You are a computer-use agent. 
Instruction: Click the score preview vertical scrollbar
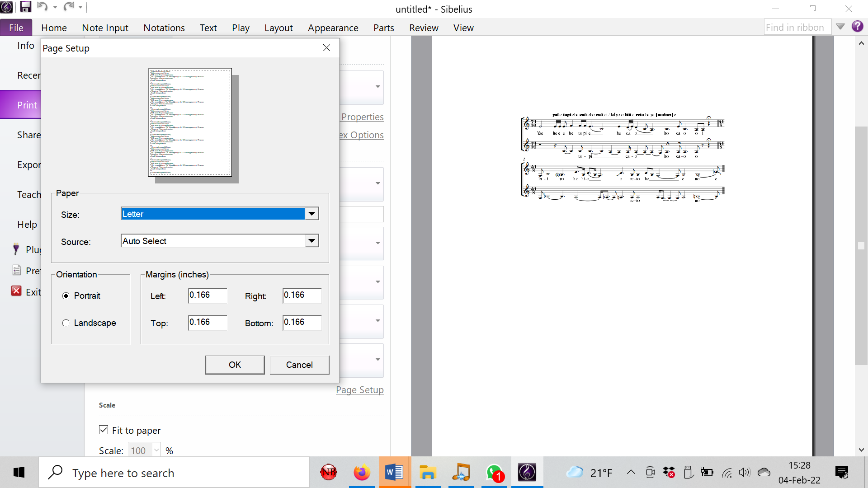tap(861, 246)
